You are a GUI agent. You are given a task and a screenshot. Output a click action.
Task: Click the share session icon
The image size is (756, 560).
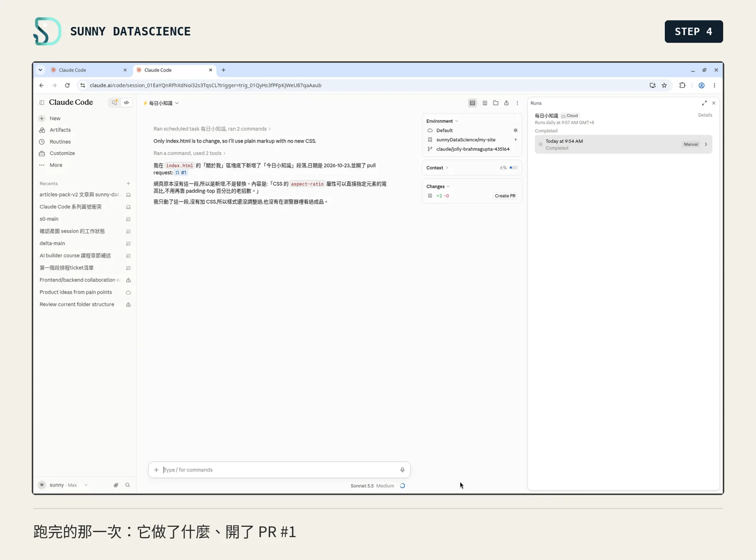tap(507, 103)
